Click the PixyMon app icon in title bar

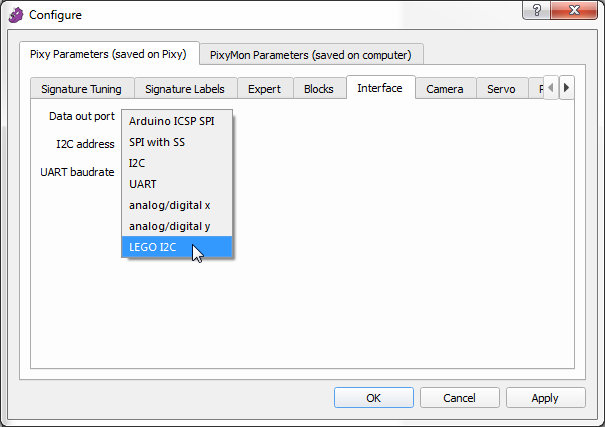tap(15, 15)
